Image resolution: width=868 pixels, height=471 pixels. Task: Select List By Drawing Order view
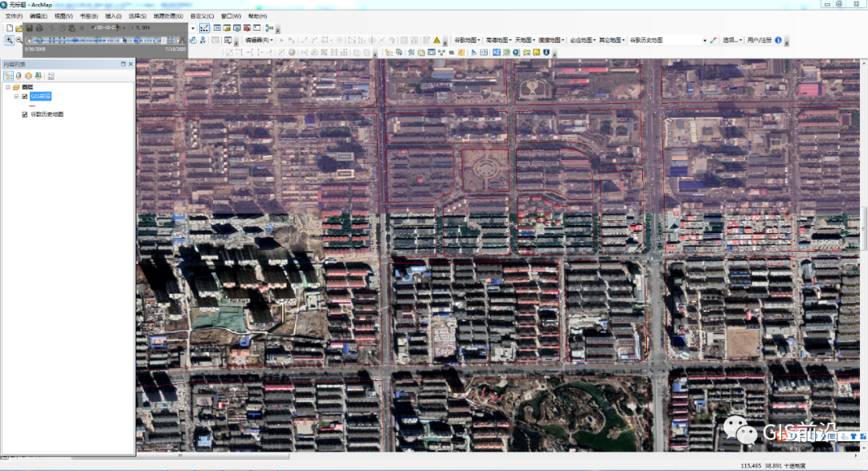tap(8, 76)
